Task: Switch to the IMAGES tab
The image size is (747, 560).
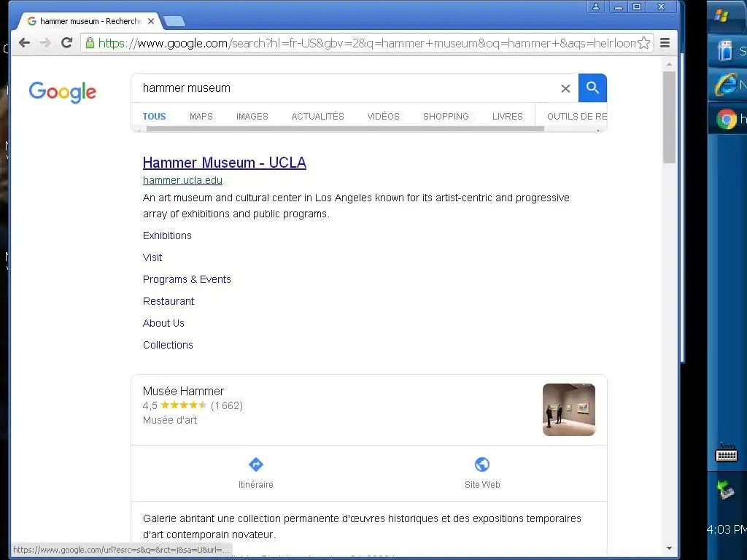Action: [252, 116]
